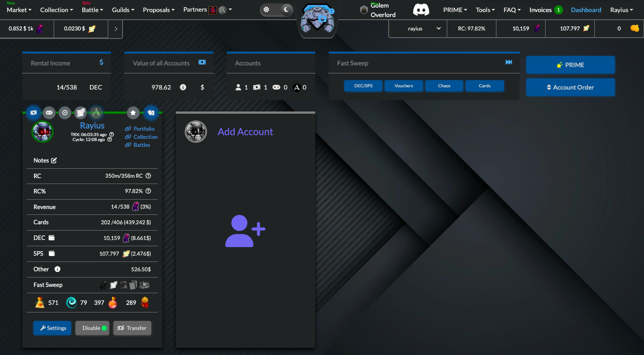Click the blue swirl icon next to 79

[x=71, y=303]
